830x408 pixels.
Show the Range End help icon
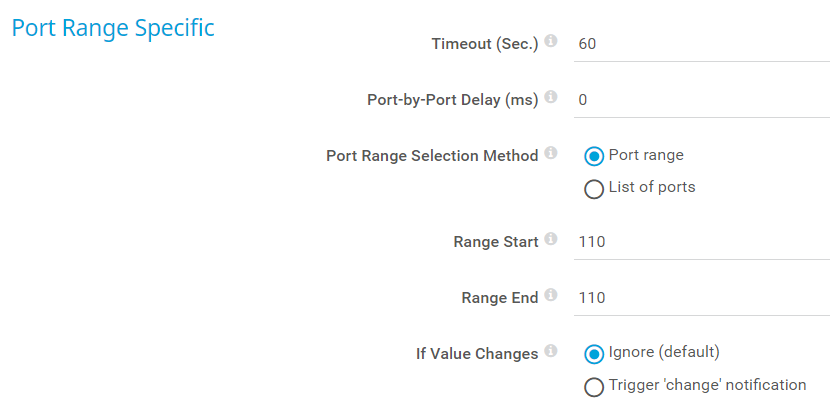tap(551, 296)
